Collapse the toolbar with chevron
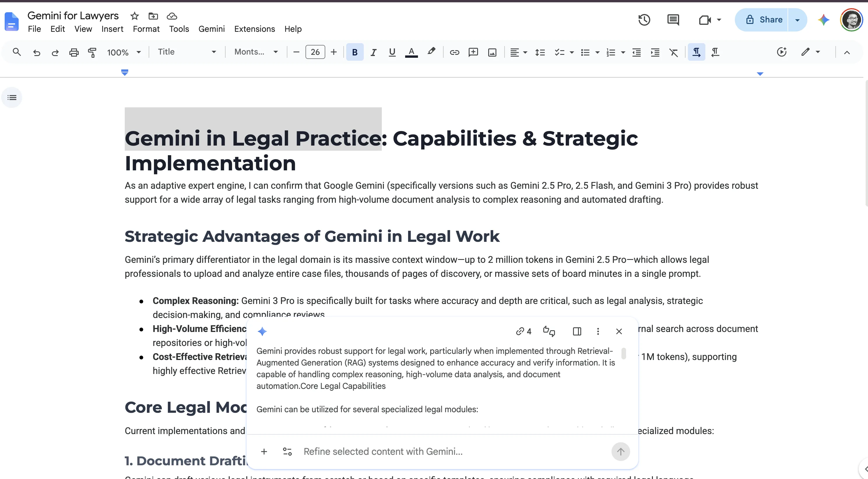Viewport: 868px width, 479px height. coord(846,52)
